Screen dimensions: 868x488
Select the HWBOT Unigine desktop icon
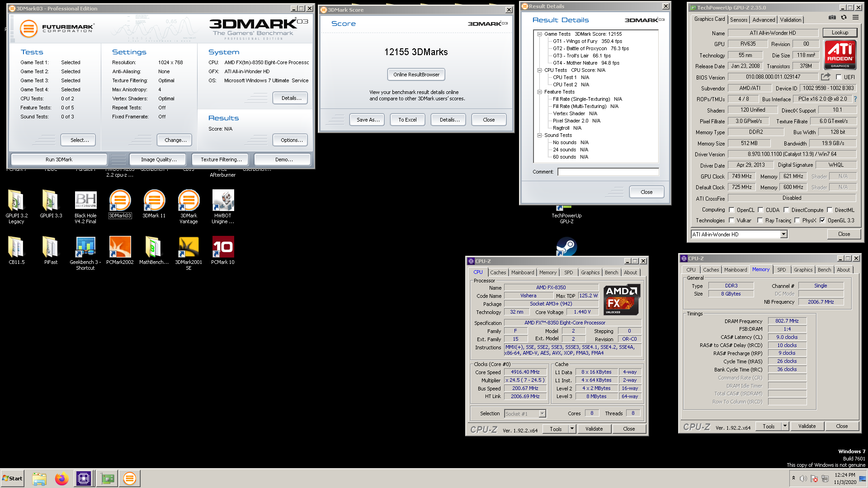tap(223, 207)
